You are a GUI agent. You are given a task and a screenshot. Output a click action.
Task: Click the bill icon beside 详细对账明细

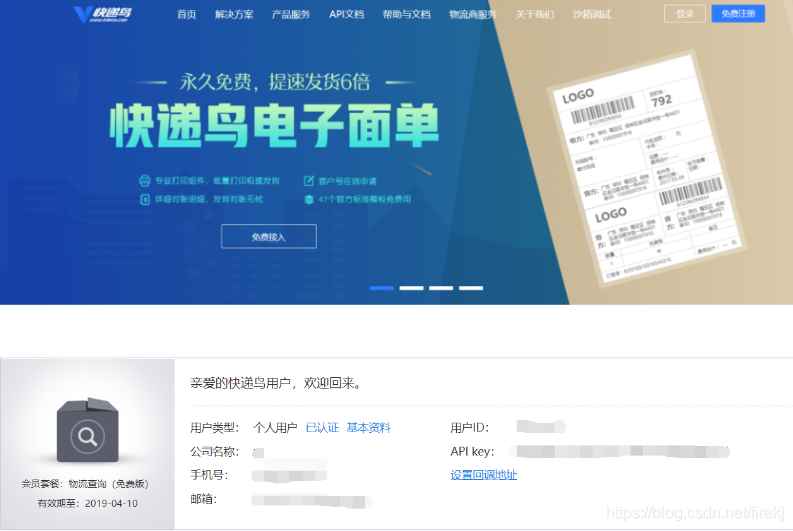click(145, 199)
